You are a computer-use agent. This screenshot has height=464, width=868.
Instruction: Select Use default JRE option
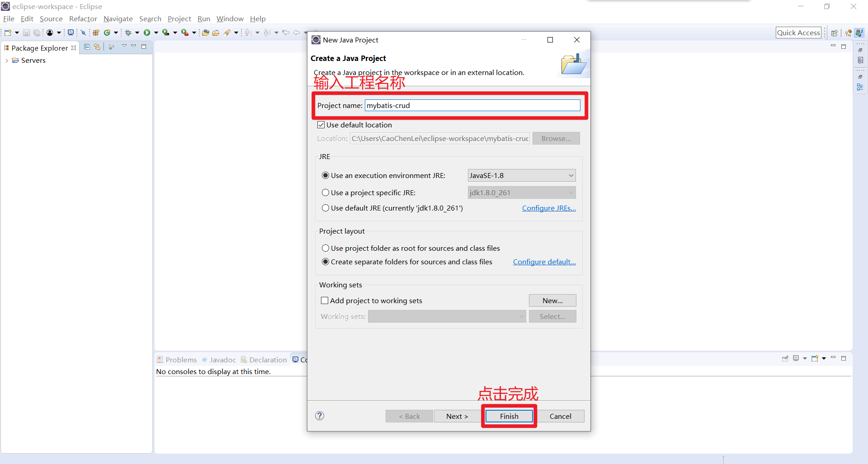325,208
